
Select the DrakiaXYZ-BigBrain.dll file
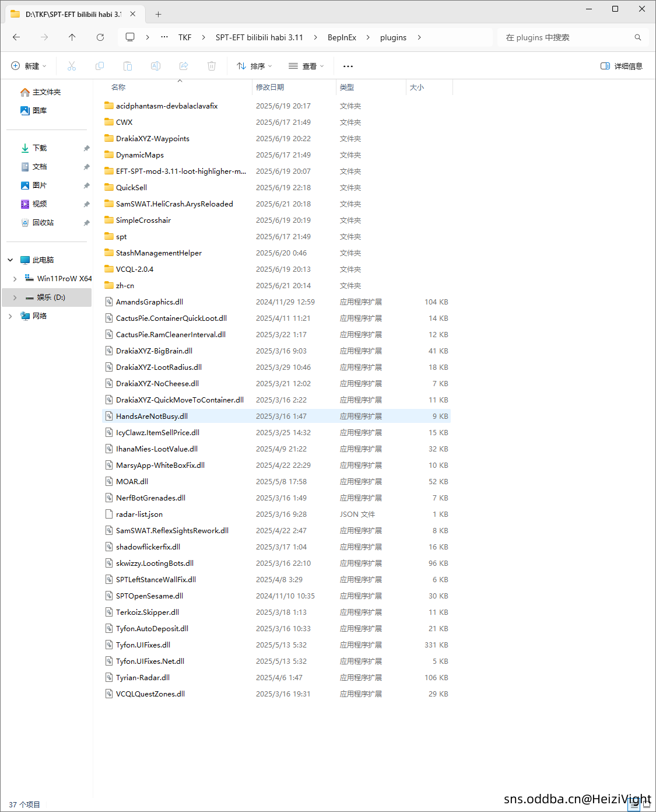point(276,351)
